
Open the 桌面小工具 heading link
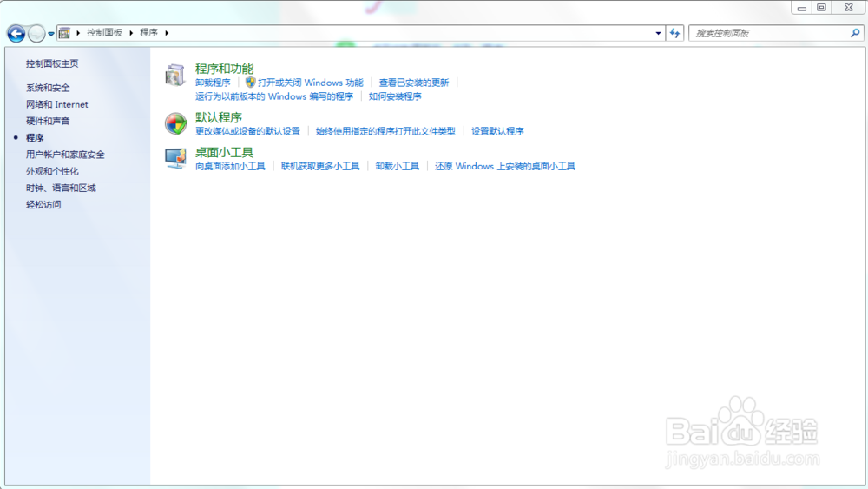click(224, 152)
